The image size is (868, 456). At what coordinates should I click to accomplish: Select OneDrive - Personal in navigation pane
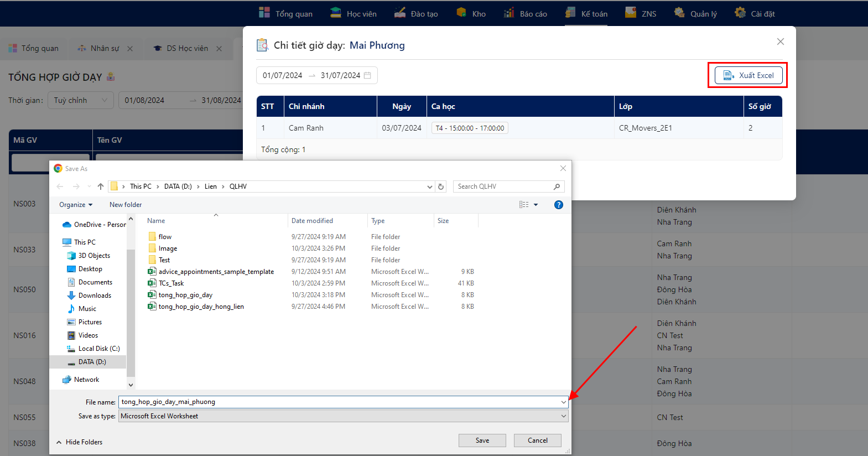94,225
